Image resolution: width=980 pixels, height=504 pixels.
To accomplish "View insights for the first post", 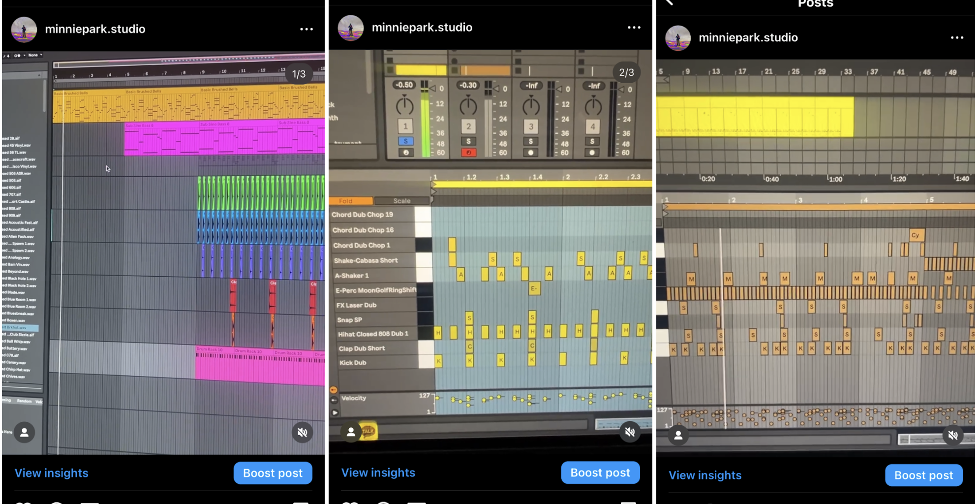I will coord(52,473).
